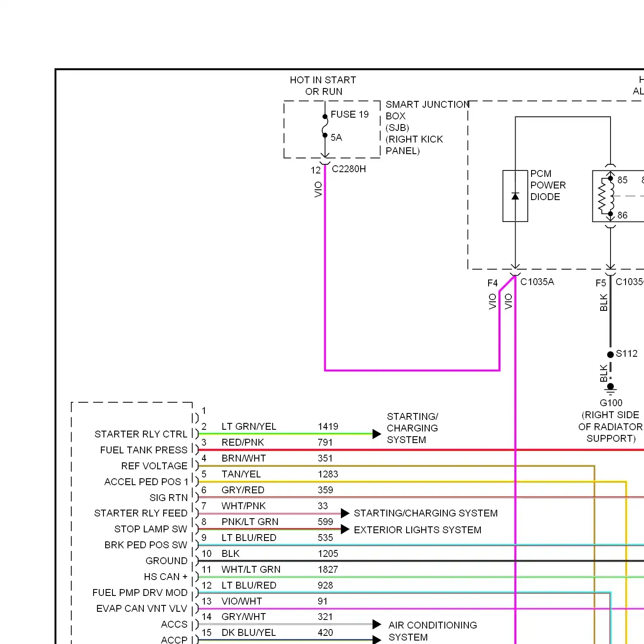Click the PCM POWER DIODE label
The width and height of the screenshot is (644, 644).
pos(548,185)
